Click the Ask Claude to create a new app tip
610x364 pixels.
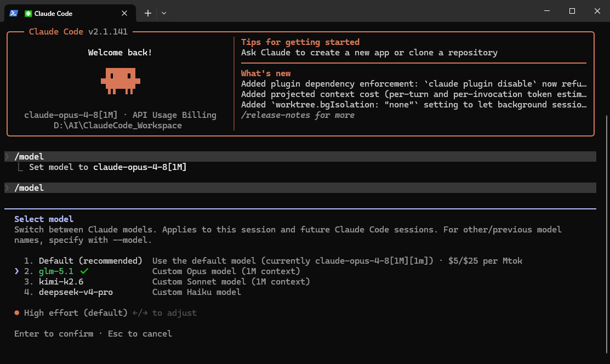pyautogui.click(x=369, y=53)
